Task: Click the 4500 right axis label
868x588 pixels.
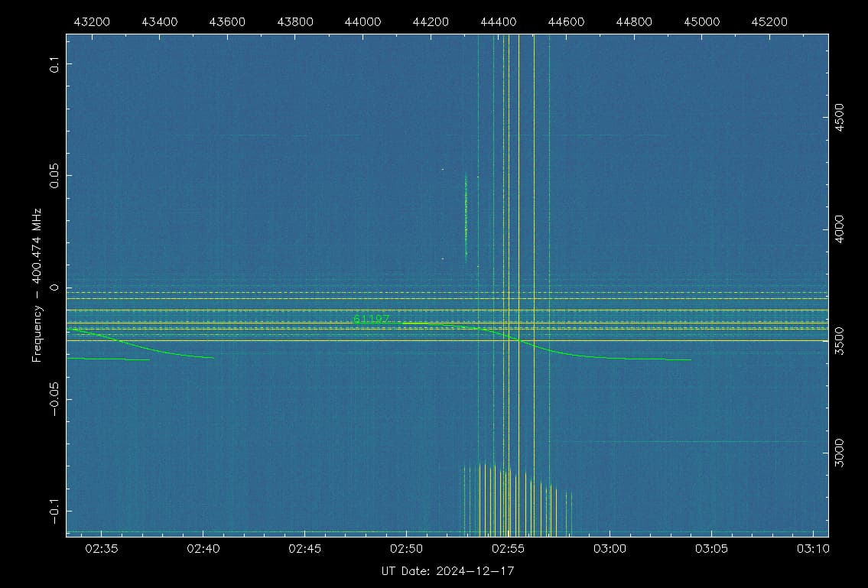Action: [839, 118]
